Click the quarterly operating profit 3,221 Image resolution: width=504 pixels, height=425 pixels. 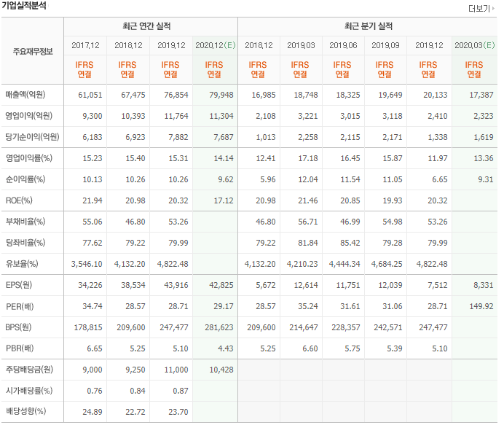(x=307, y=116)
